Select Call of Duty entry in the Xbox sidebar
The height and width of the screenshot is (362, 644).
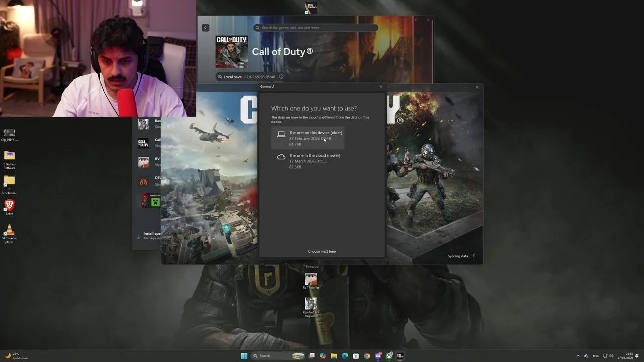click(149, 143)
